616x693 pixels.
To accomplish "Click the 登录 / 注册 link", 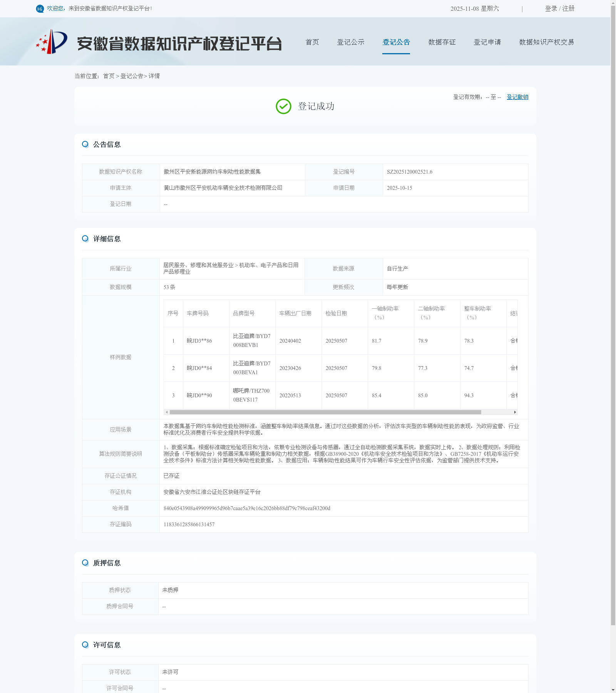I will (x=560, y=8).
